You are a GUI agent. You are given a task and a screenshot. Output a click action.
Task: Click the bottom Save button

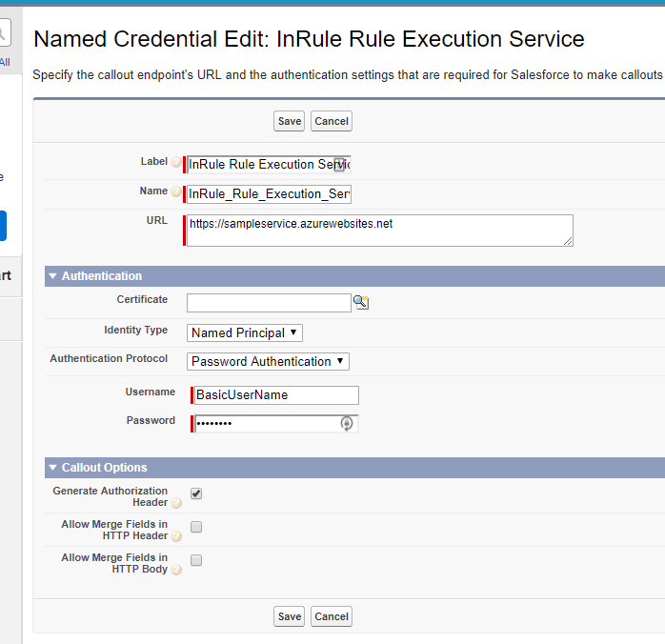point(290,616)
